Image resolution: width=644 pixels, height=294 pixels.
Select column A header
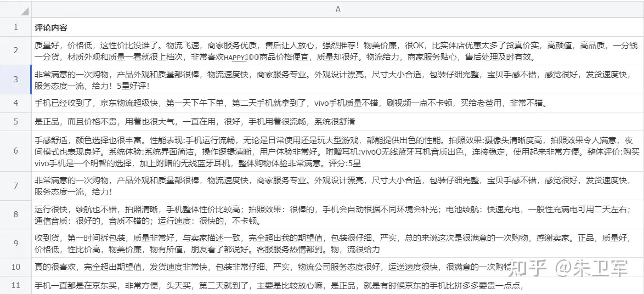[x=337, y=9]
